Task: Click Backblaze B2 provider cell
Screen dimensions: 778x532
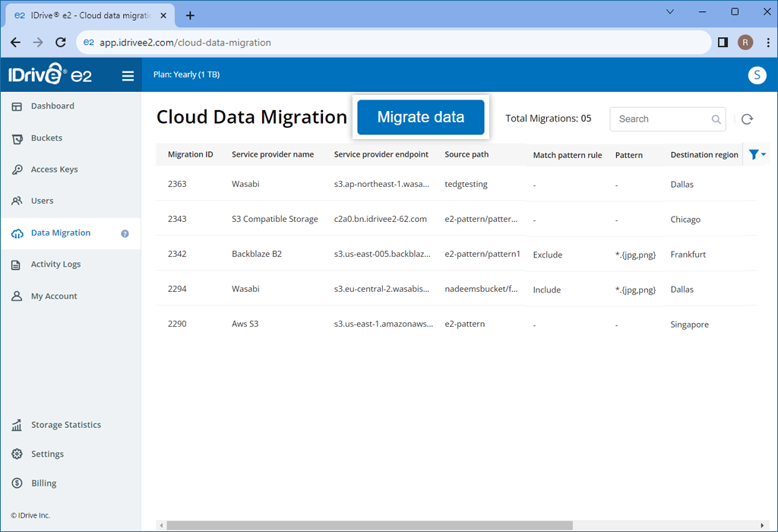Action: coord(257,254)
